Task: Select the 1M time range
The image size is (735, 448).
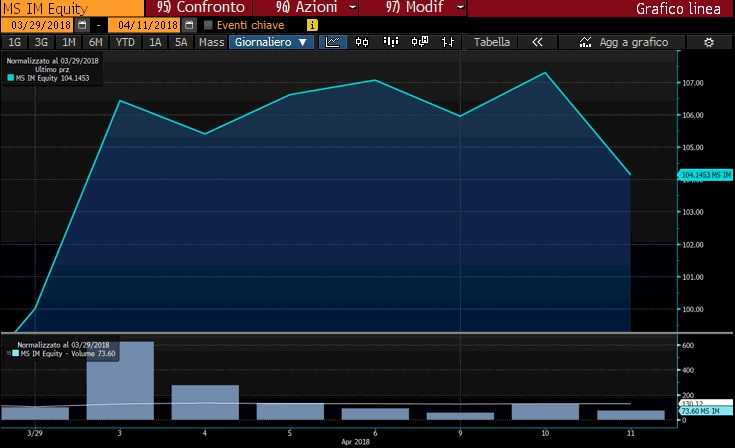Action: pos(69,42)
